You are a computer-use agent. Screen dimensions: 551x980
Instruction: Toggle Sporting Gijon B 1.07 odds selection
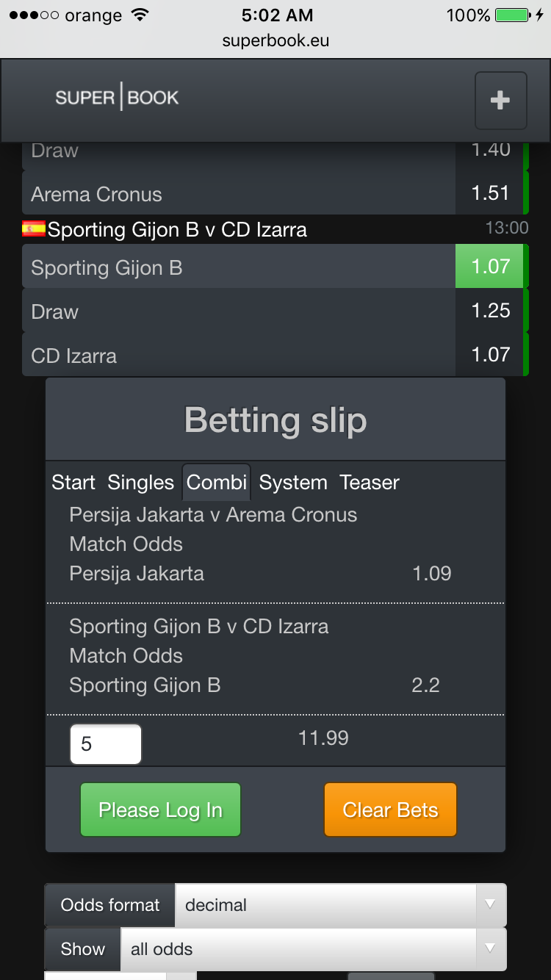pos(490,267)
